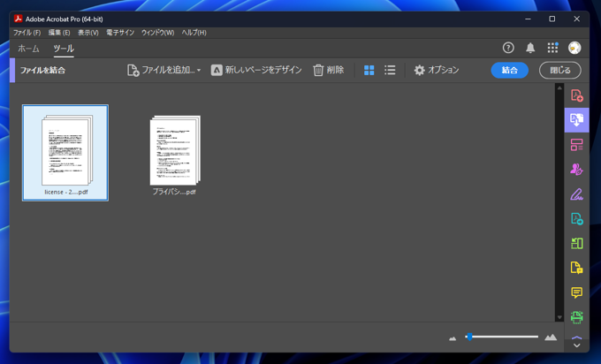Click the thumbnail size zoom slider

pyautogui.click(x=502, y=337)
